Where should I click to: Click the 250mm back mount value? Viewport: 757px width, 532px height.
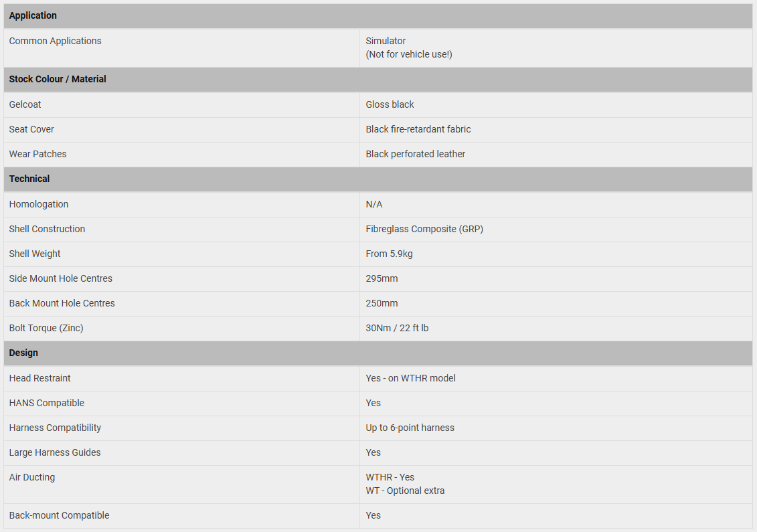382,303
